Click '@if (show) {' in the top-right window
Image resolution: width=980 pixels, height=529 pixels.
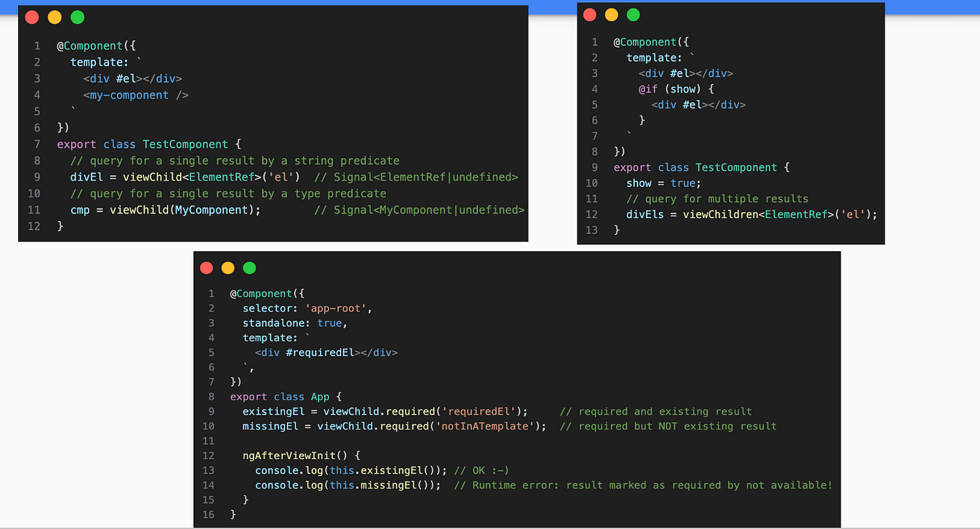click(675, 89)
